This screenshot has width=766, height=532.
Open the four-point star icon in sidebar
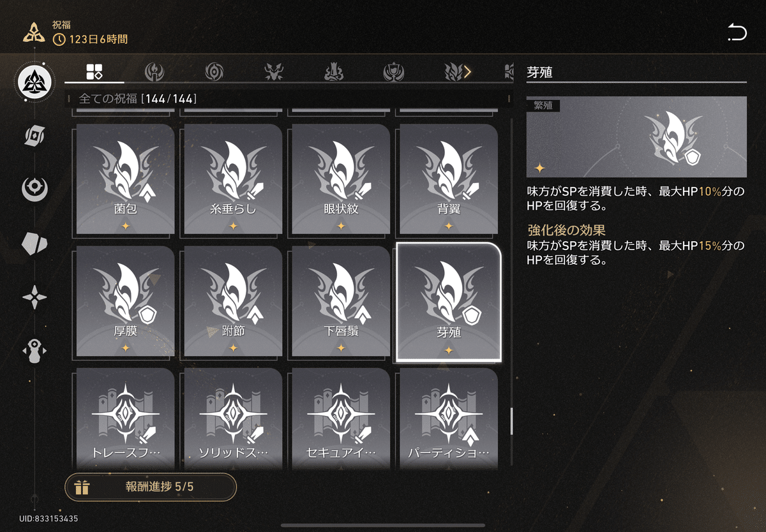[34, 297]
